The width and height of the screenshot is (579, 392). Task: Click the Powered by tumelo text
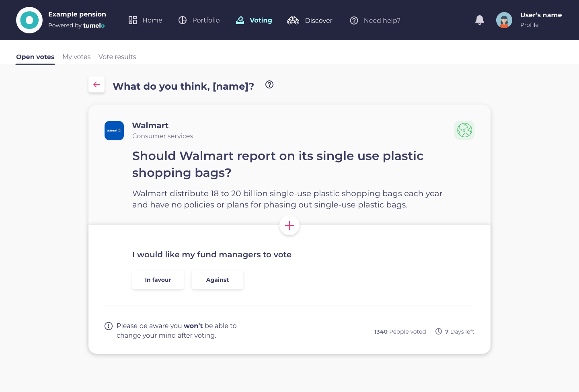pos(76,25)
